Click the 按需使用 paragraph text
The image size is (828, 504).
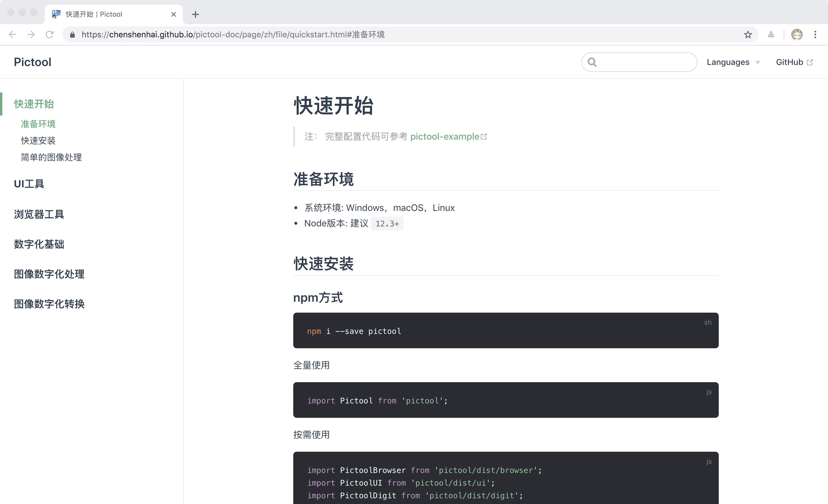point(311,434)
